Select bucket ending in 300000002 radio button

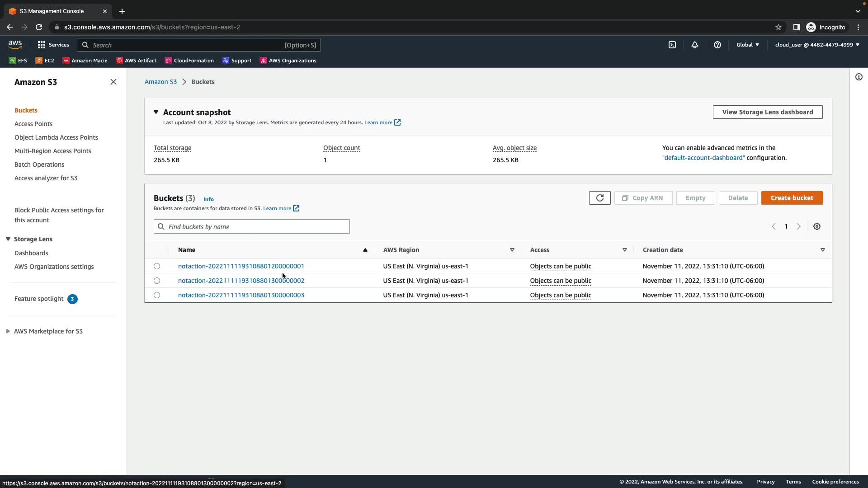pyautogui.click(x=157, y=281)
